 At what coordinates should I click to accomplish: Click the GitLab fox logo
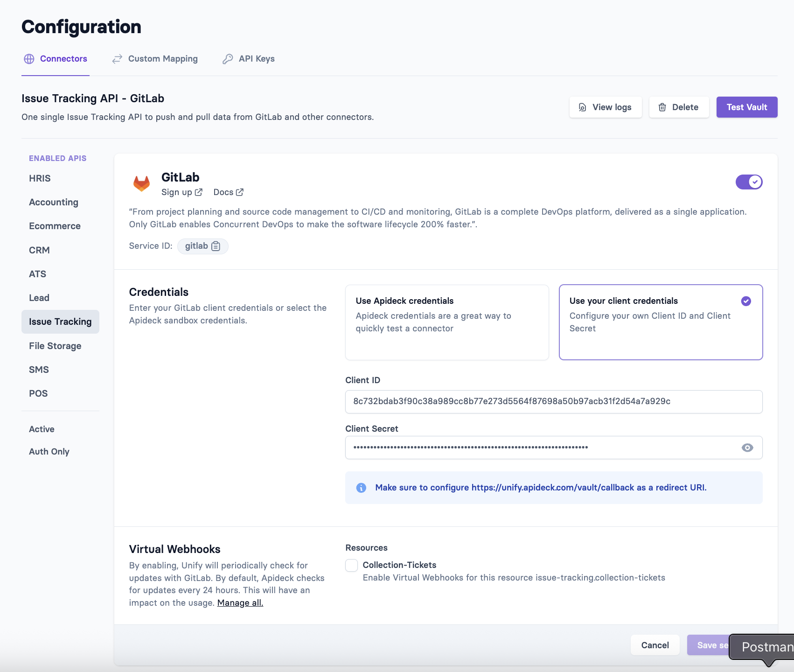point(141,184)
